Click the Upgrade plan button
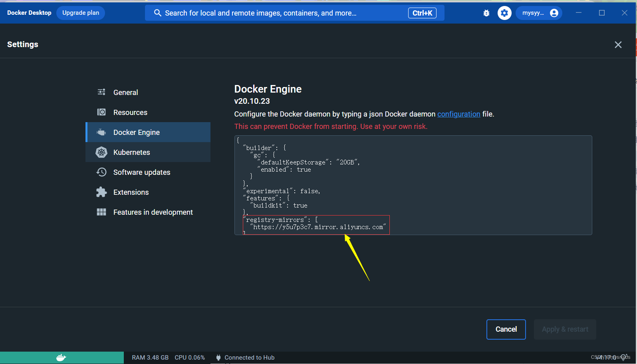This screenshot has height=364, width=637. tap(81, 13)
